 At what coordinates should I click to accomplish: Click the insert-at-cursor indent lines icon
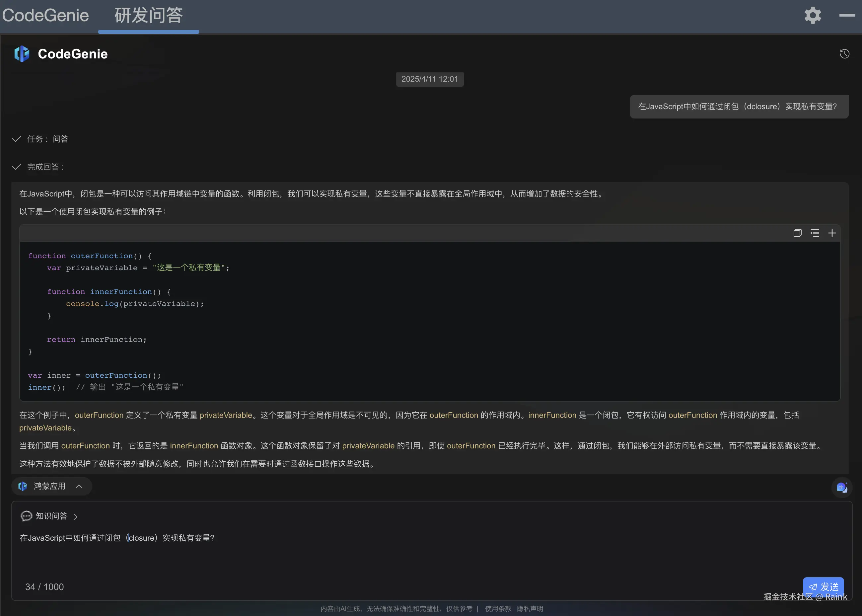coord(815,233)
